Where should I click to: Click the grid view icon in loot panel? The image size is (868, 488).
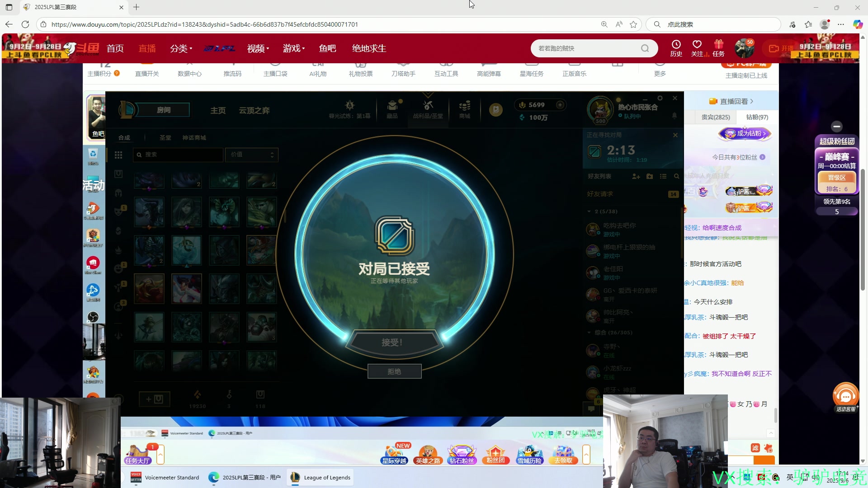point(118,155)
